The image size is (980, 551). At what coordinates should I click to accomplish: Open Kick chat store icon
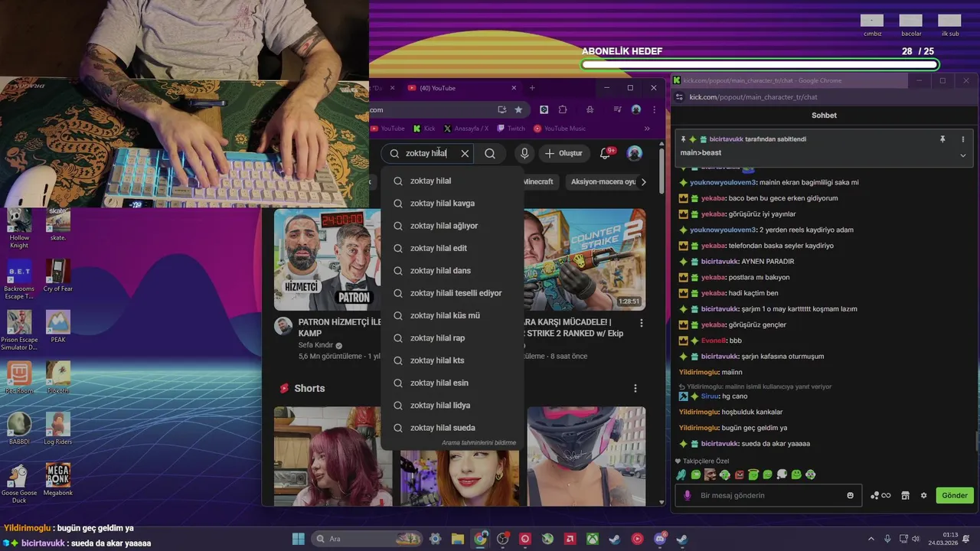905,495
